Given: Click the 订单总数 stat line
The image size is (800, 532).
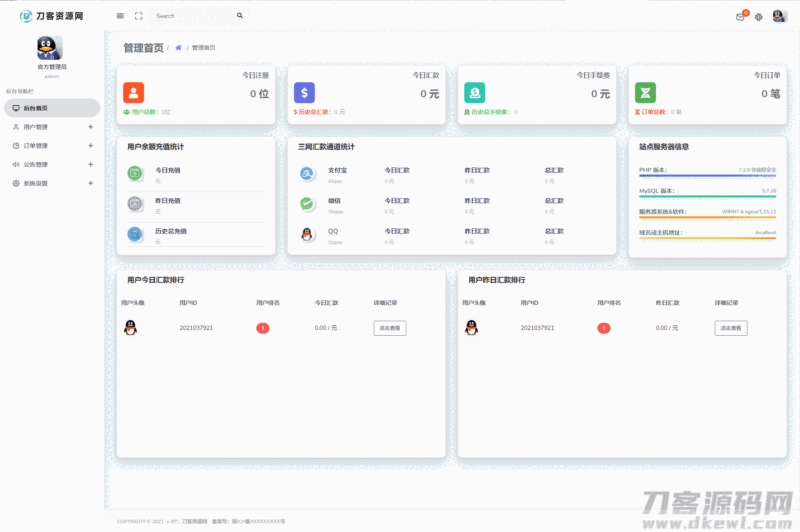Looking at the screenshot, I should [x=658, y=112].
